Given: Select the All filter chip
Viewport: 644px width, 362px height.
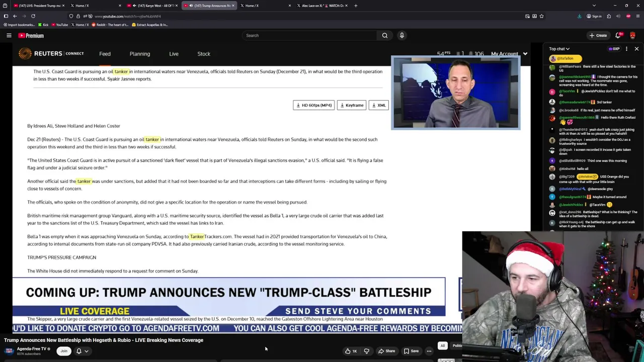Looking at the screenshot, I should 443,346.
